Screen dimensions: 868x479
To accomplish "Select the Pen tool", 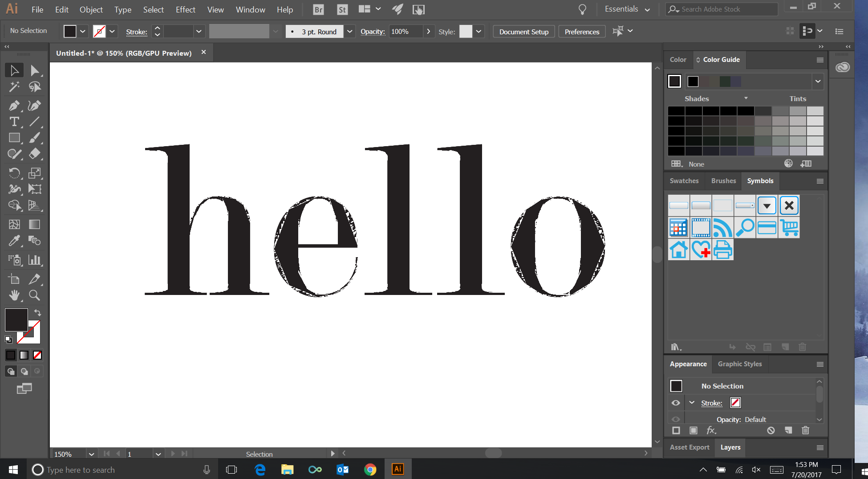I will 14,106.
